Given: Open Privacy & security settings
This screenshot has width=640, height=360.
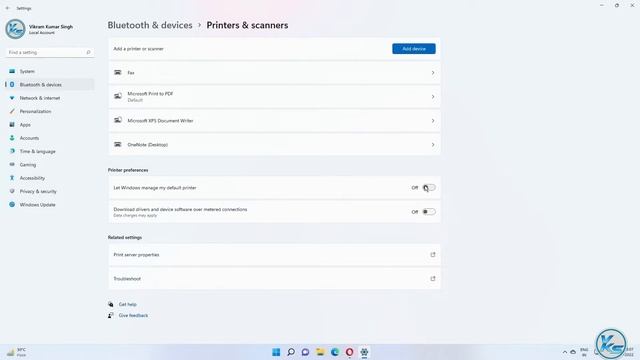Looking at the screenshot, I should [49, 191].
